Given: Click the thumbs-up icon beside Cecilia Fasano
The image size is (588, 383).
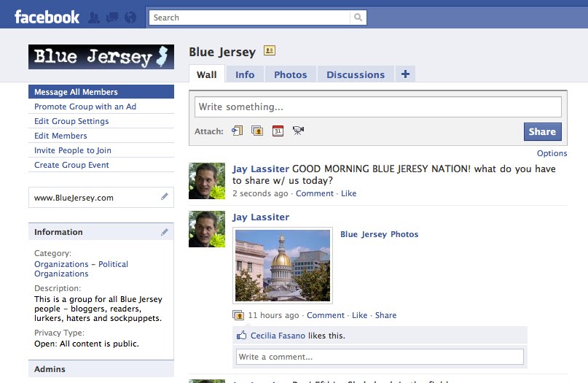Looking at the screenshot, I should [241, 335].
